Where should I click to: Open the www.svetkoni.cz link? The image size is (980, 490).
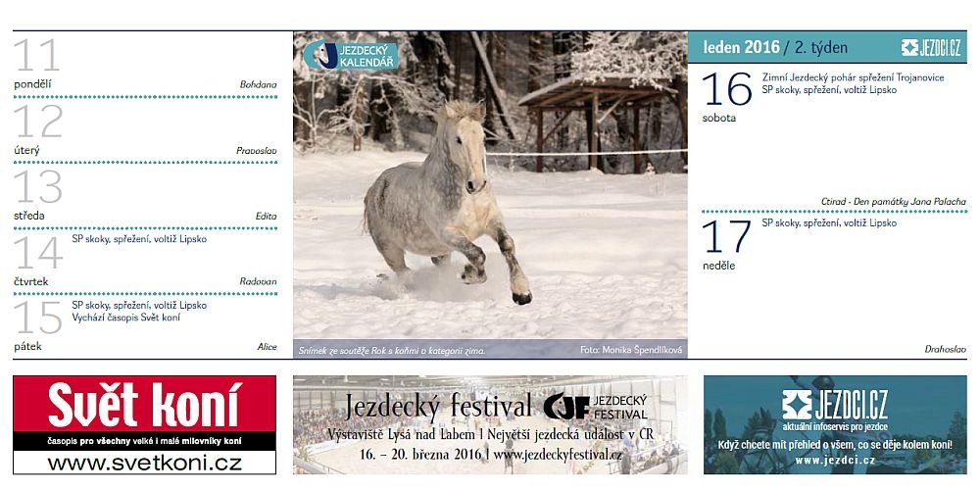coord(144,462)
